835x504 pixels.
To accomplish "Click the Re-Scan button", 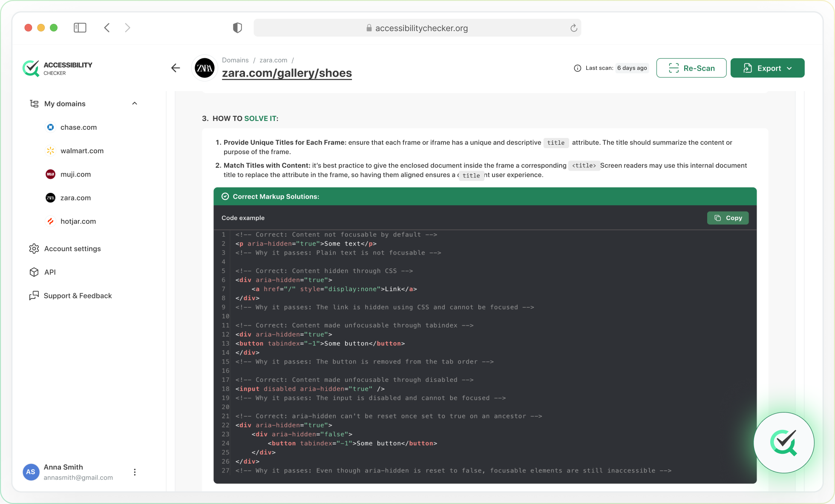I will point(691,68).
